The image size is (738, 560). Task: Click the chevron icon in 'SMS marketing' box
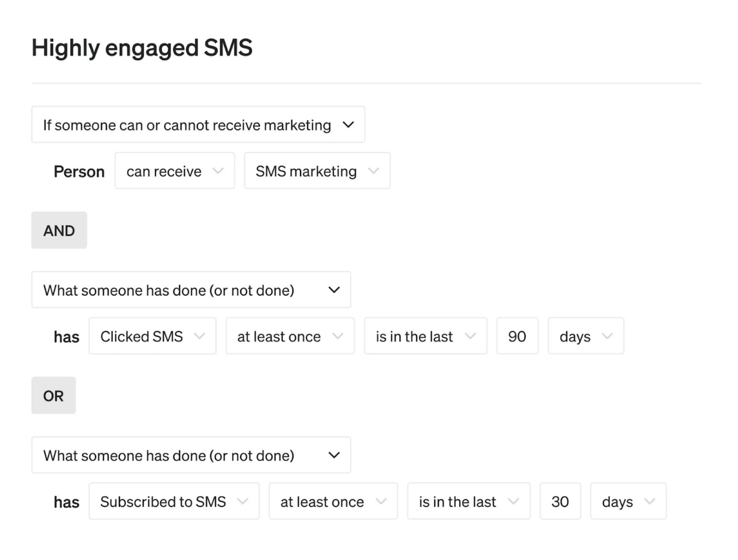point(374,171)
